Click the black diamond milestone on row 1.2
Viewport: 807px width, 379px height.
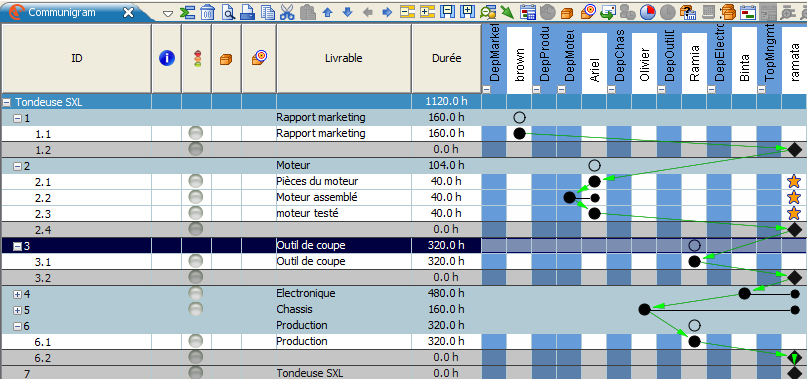click(794, 150)
